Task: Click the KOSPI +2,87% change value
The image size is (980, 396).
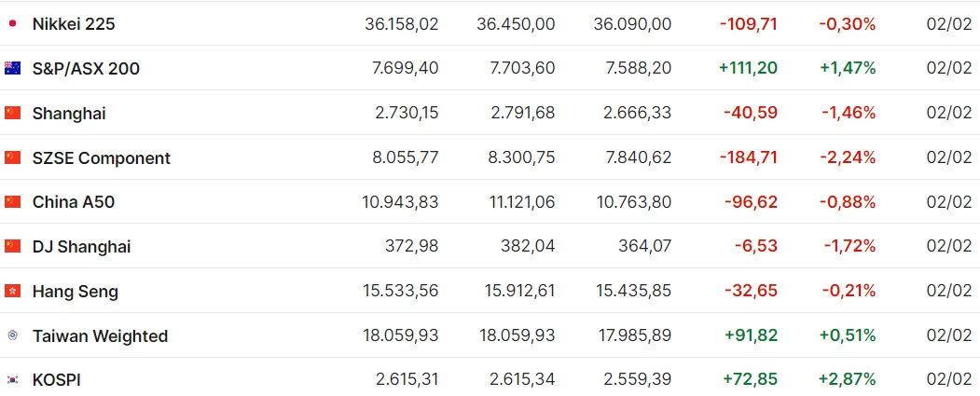Action: pos(847,379)
